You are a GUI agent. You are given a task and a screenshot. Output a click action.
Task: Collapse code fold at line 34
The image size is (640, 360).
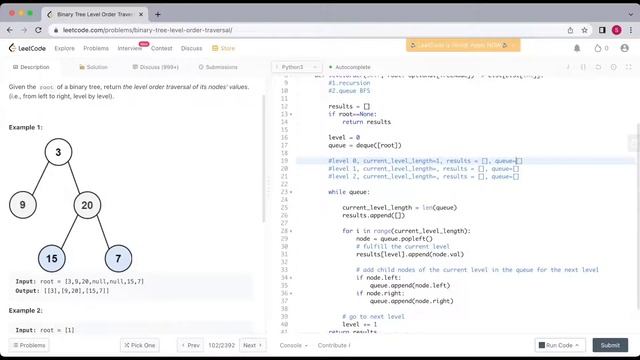click(291, 278)
